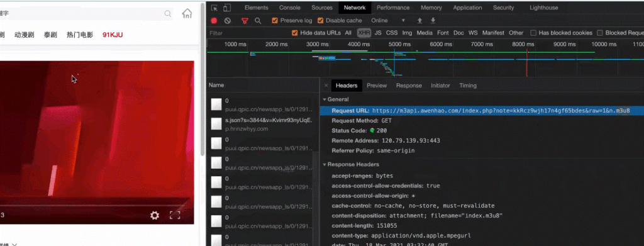This screenshot has height=246, width=644.
Task: Close the request details pane
Action: coord(326,86)
